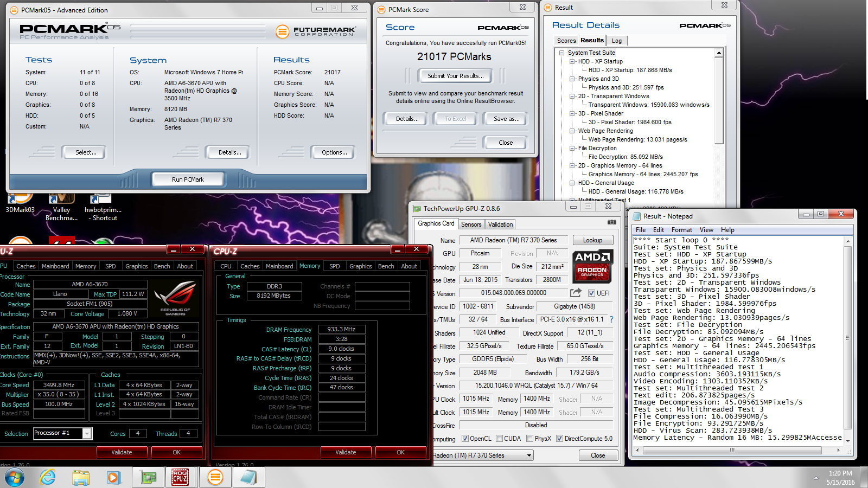Open the Notepad Format menu
The height and width of the screenshot is (488, 868).
click(682, 230)
